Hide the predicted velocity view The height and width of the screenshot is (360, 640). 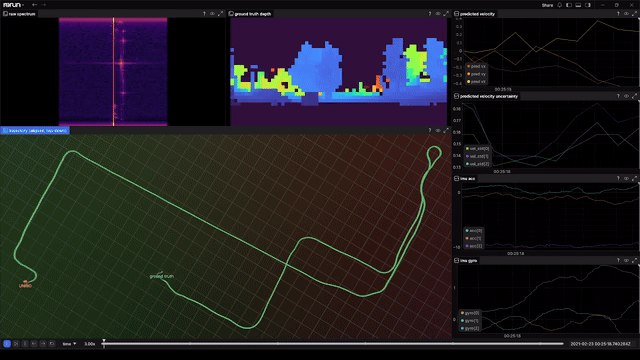626,14
